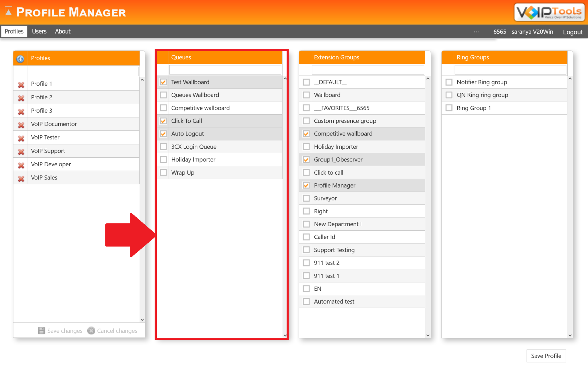The width and height of the screenshot is (588, 365).
Task: Click the Queues filter search field
Action: click(x=225, y=69)
